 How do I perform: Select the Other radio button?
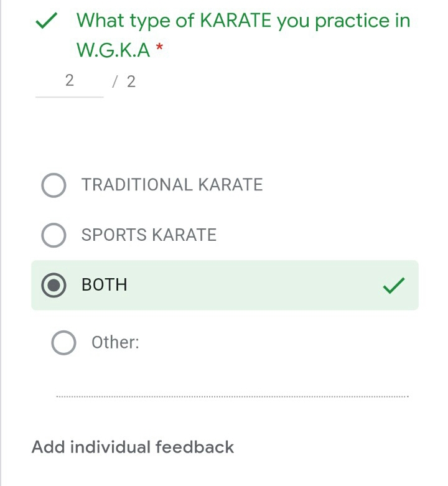(63, 342)
